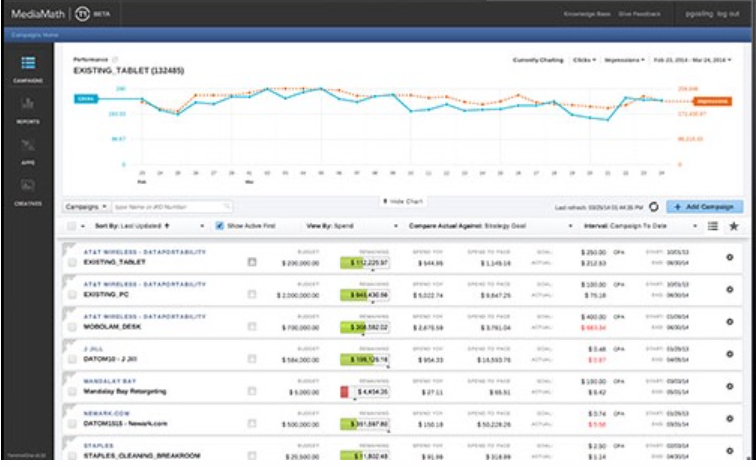This screenshot has height=466, width=756.
Task: Open the gear settings for the EXISTING_TABLET row
Action: click(x=730, y=257)
